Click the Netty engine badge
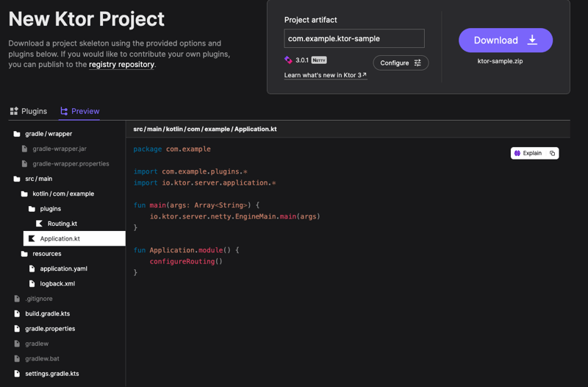Image resolution: width=588 pixels, height=387 pixels. tap(319, 60)
